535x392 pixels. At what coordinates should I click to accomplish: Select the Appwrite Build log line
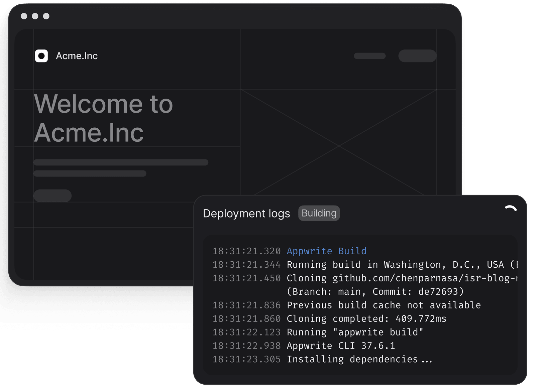click(290, 251)
